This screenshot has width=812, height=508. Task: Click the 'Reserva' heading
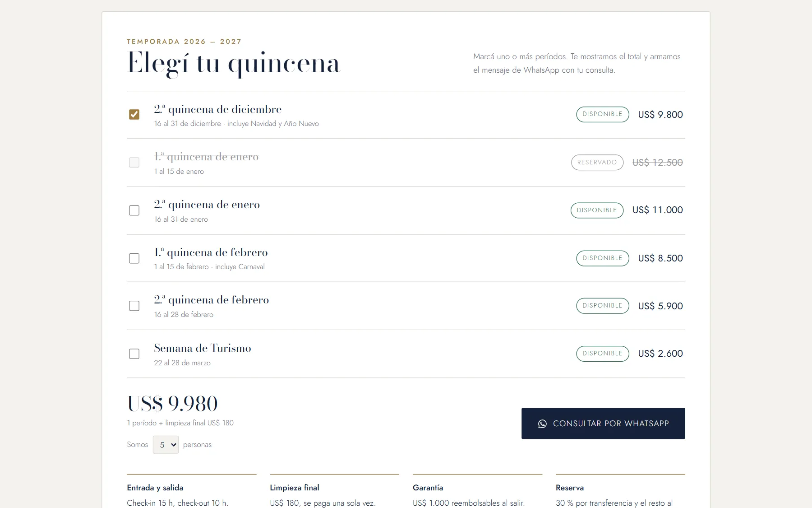click(570, 488)
